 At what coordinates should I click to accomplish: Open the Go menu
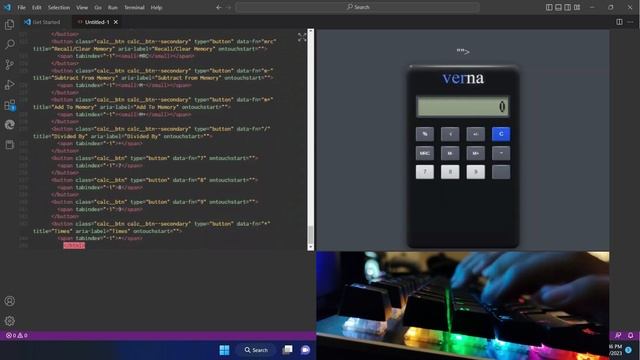click(x=98, y=7)
